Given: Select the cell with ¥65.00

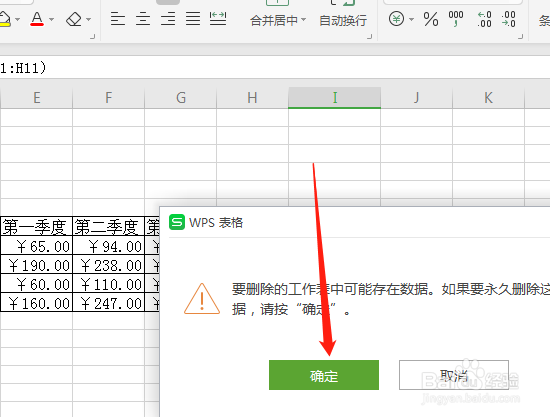Looking at the screenshot, I should pos(36,246).
